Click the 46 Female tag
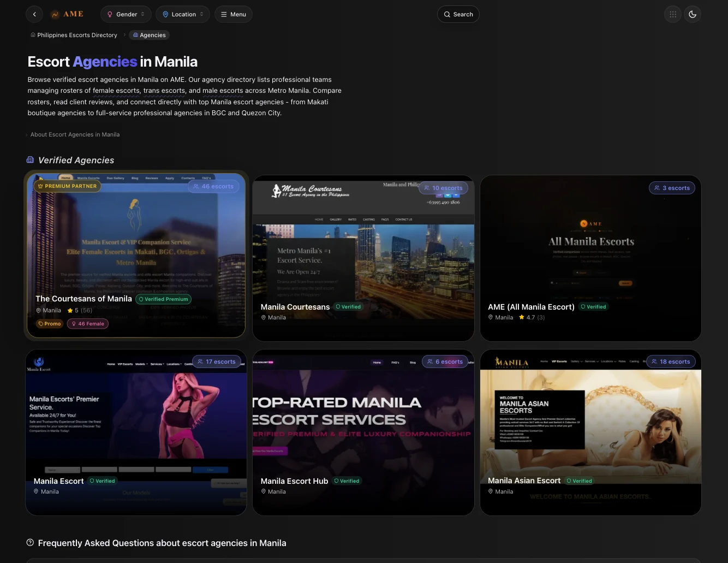This screenshot has width=728, height=563. (88, 324)
